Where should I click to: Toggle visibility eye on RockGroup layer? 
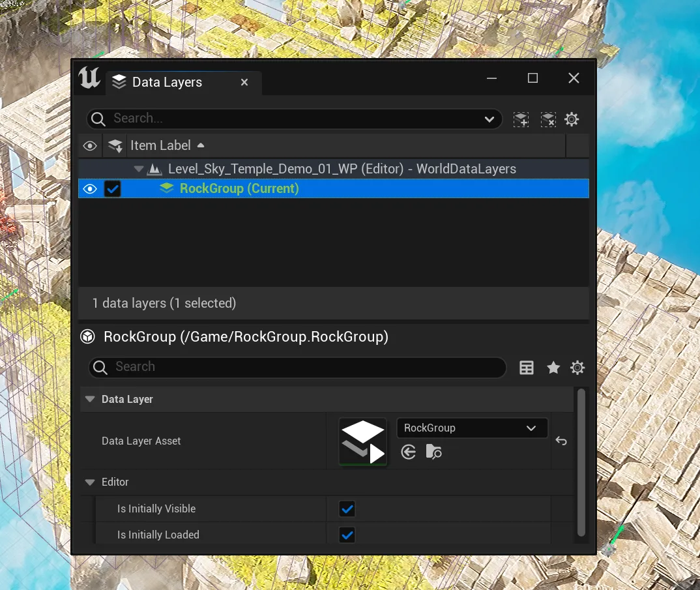point(90,188)
